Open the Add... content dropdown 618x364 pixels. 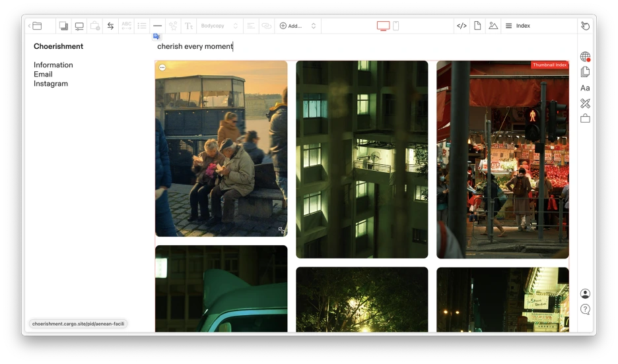coord(298,26)
